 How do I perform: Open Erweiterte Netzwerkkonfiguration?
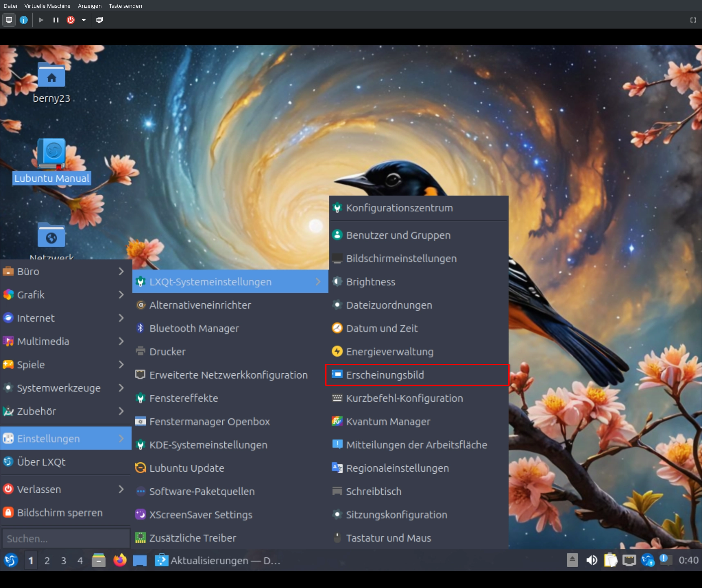(230, 375)
